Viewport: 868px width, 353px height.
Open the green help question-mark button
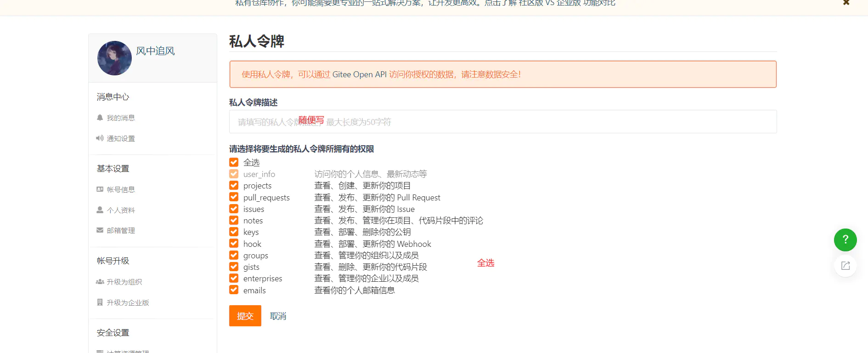pos(845,240)
